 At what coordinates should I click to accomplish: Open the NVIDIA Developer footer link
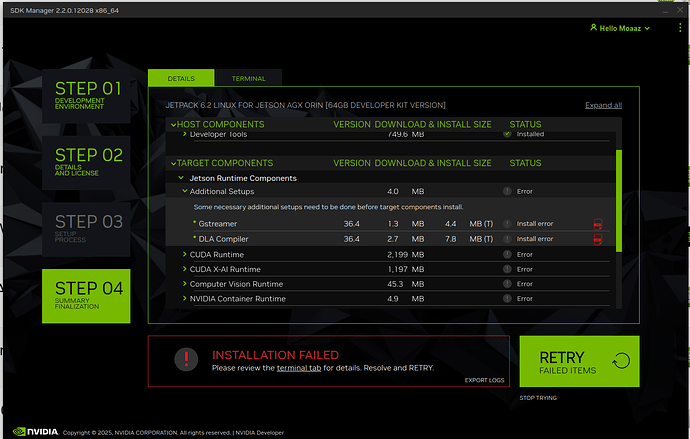260,432
